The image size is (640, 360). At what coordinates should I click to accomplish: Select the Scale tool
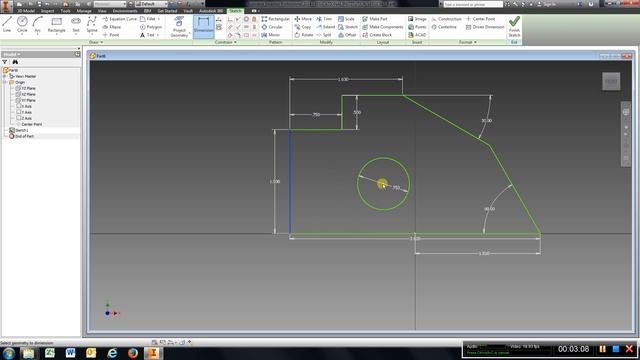pyautogui.click(x=346, y=19)
